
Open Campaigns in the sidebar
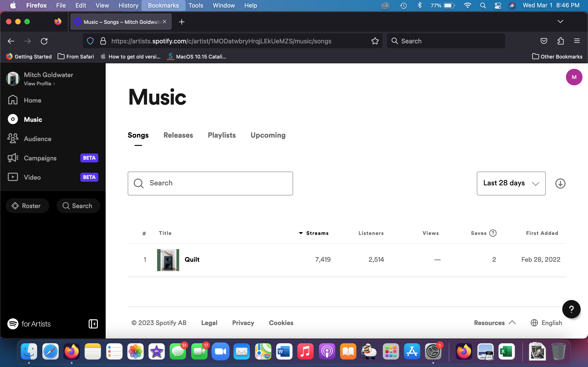coord(40,158)
